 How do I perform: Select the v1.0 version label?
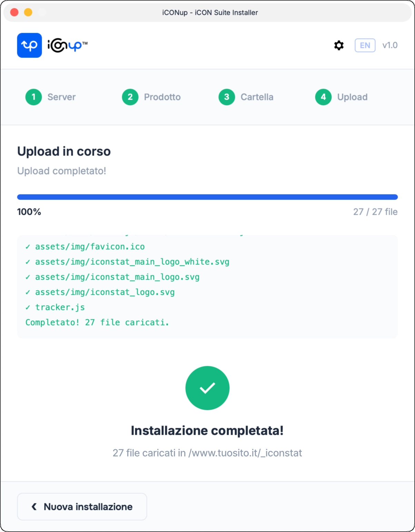point(390,45)
